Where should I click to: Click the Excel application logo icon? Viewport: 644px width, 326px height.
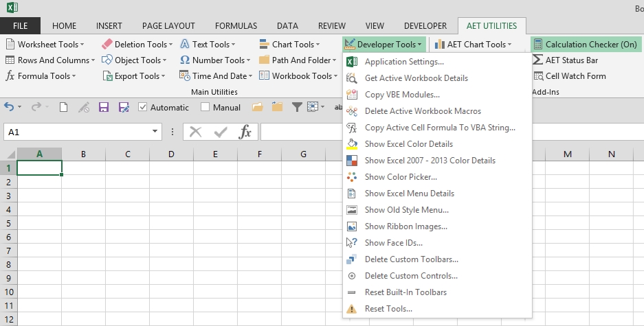tap(12, 8)
